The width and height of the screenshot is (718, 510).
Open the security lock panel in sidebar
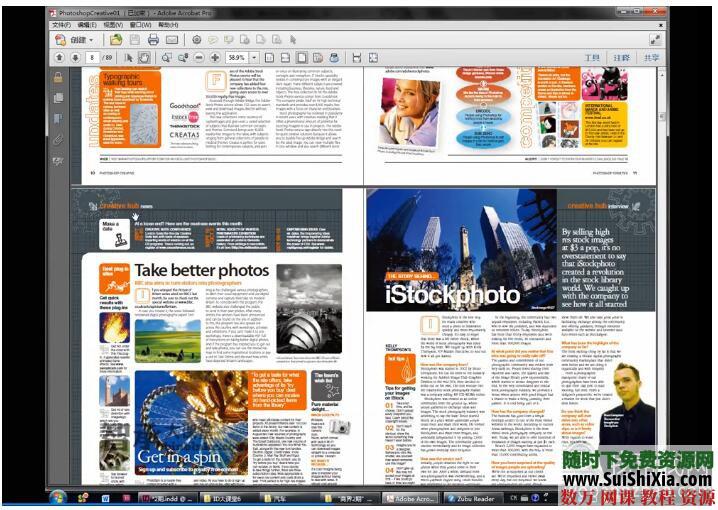58,78
